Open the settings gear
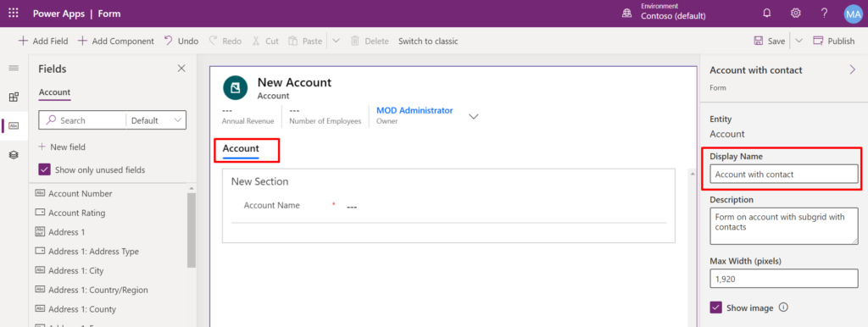 [x=795, y=14]
